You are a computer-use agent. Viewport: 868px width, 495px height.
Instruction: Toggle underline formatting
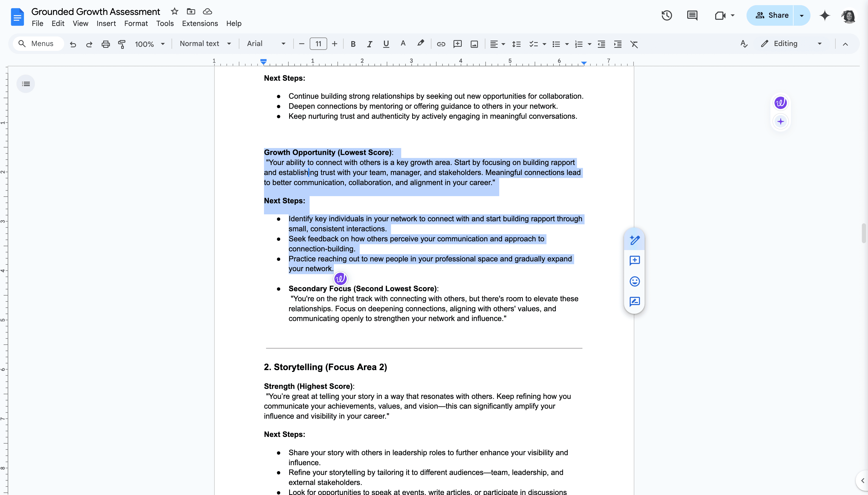click(x=386, y=44)
